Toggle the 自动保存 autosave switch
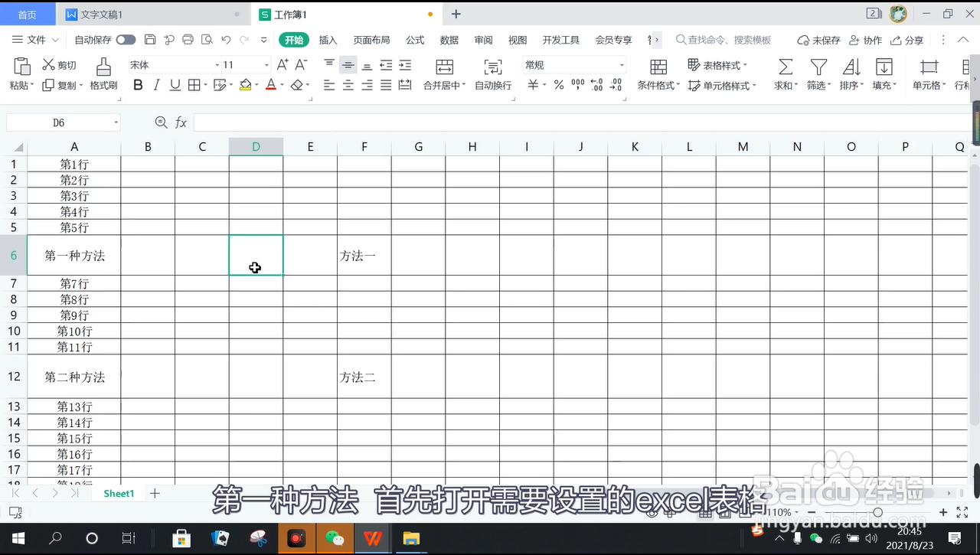Image resolution: width=980 pixels, height=555 pixels. (x=126, y=40)
